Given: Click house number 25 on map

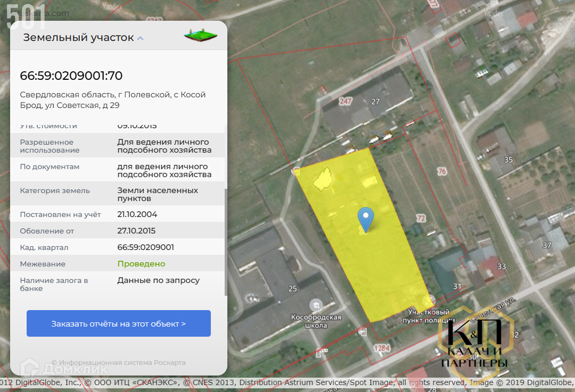Looking at the screenshot, I should [293, 289].
